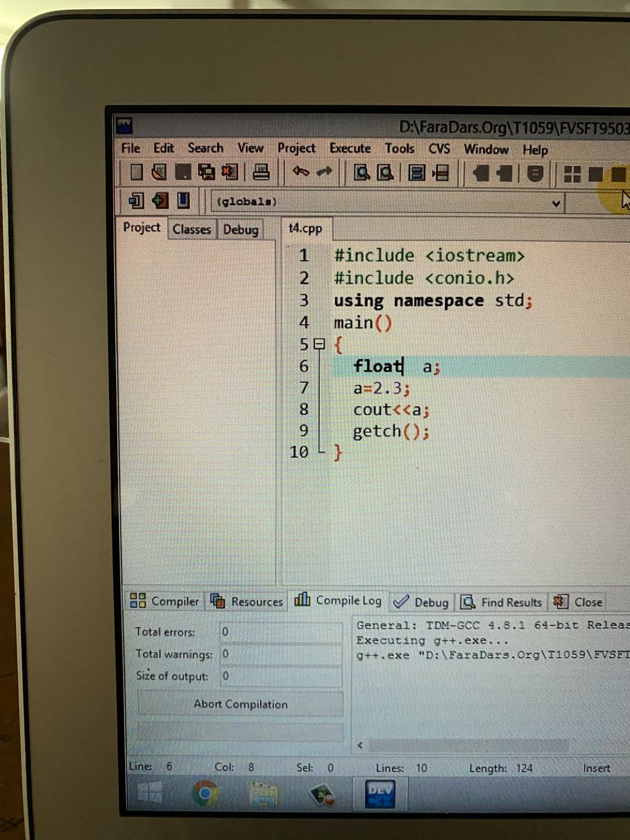Click the compilation progress bar

241,731
